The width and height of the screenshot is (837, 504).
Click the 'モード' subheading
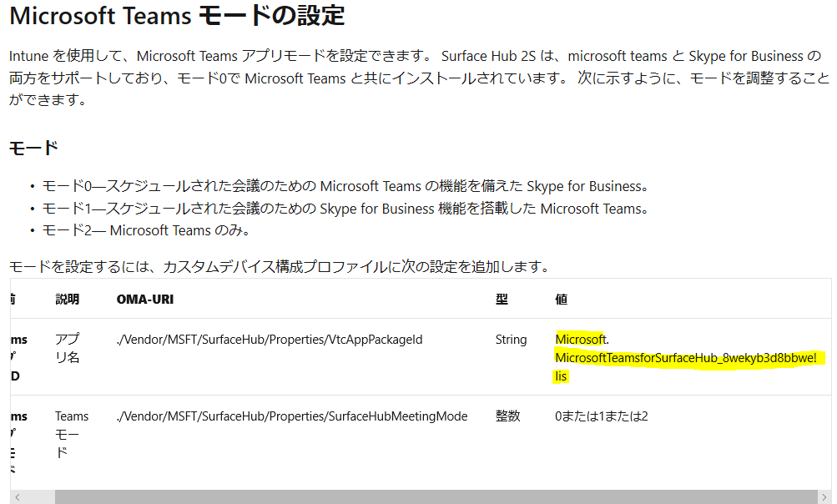coord(33,148)
